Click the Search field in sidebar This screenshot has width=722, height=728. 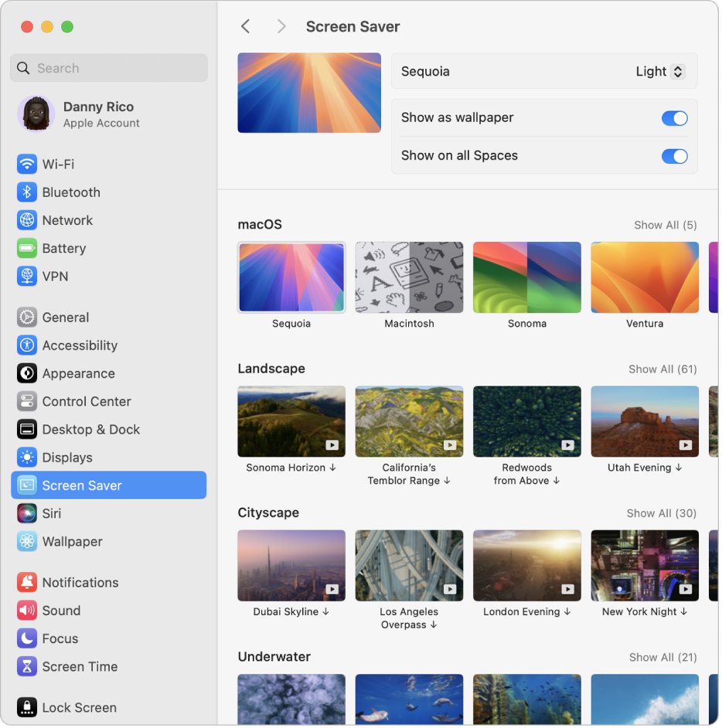click(x=109, y=68)
